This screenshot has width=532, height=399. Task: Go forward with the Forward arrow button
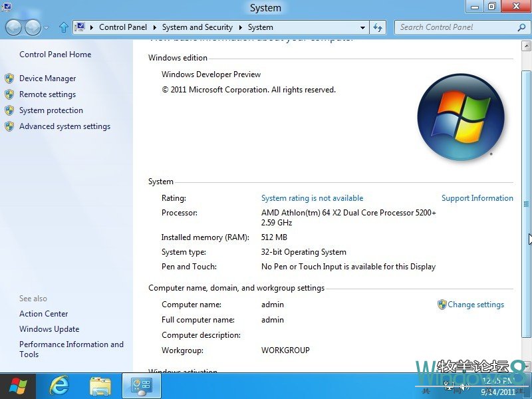[x=33, y=27]
